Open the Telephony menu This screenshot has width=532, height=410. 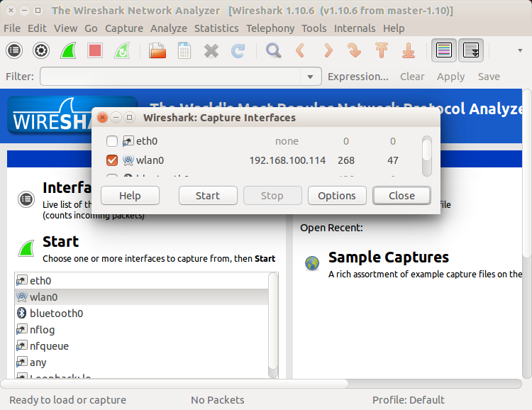coord(270,28)
